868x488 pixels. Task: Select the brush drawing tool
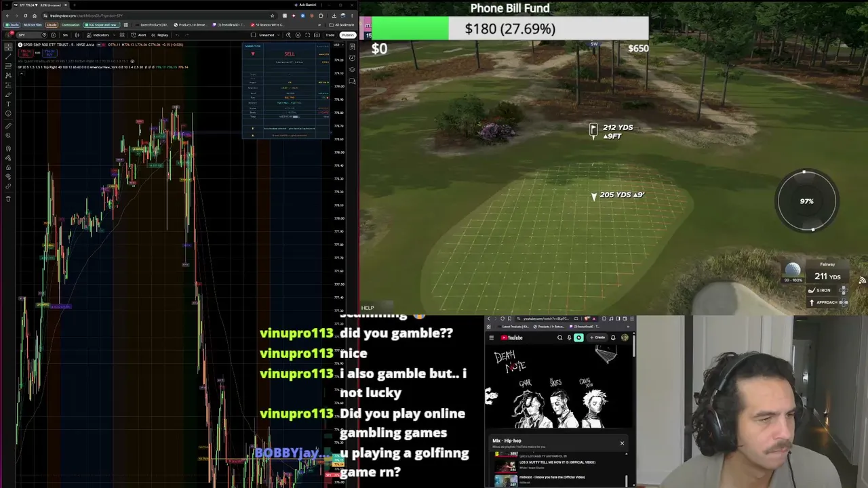tap(8, 94)
